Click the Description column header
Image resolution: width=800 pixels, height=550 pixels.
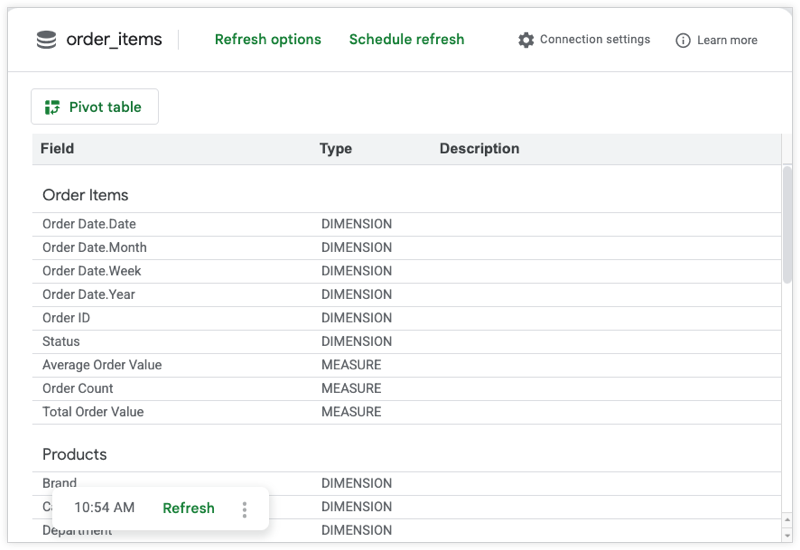pos(479,149)
